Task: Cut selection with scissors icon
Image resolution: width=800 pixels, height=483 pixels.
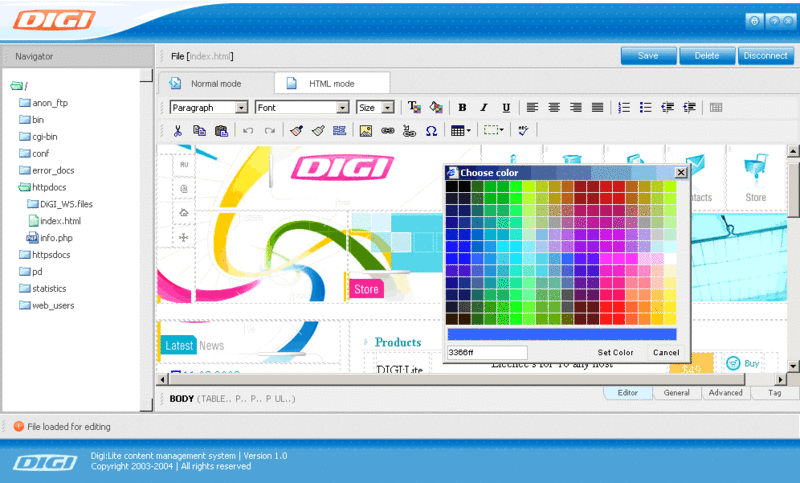Action: pos(178,131)
